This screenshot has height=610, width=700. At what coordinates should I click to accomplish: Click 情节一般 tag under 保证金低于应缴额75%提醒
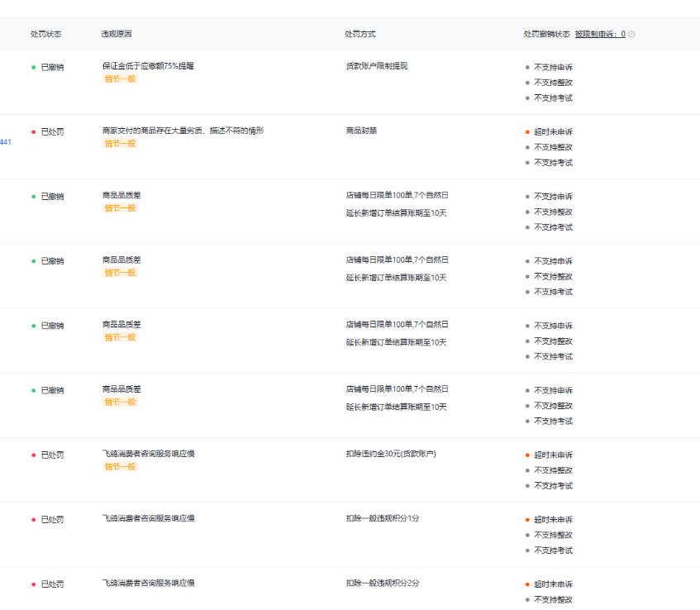(120, 79)
